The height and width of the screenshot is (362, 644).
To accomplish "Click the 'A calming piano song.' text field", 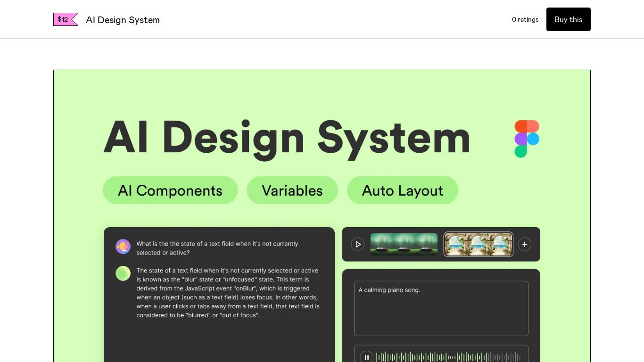I will 441,308.
